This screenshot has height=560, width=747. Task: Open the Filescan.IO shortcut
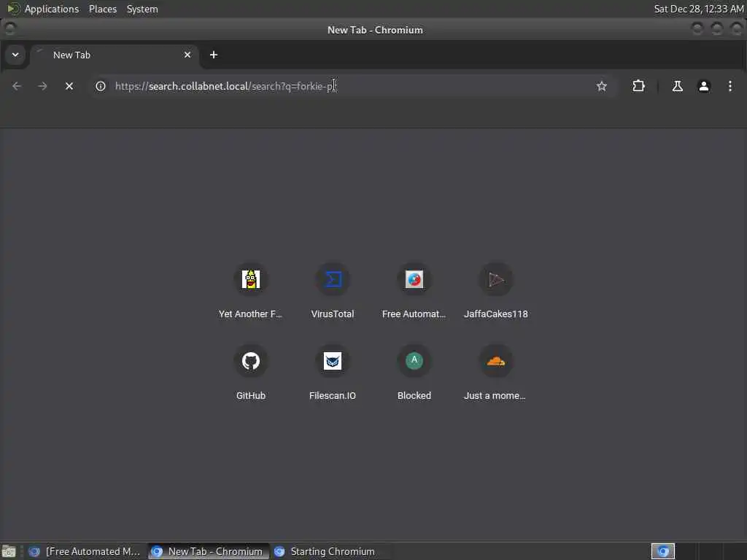click(333, 373)
